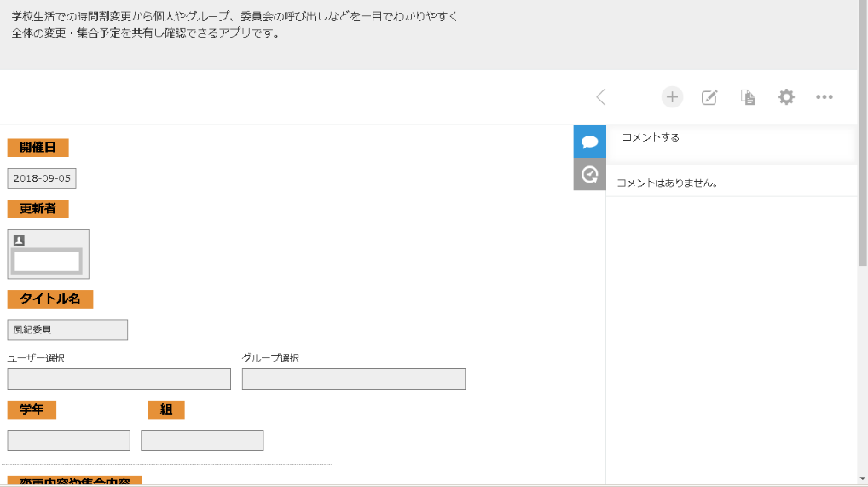Screen dimensions: 868x487
Task: Open app settings gear icon
Action: pos(786,97)
